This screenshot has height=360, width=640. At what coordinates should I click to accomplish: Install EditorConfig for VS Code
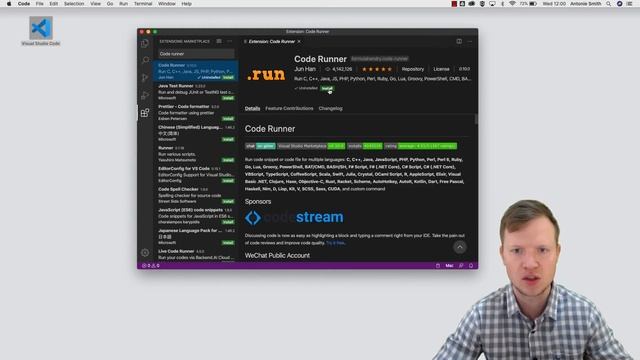[x=228, y=180]
